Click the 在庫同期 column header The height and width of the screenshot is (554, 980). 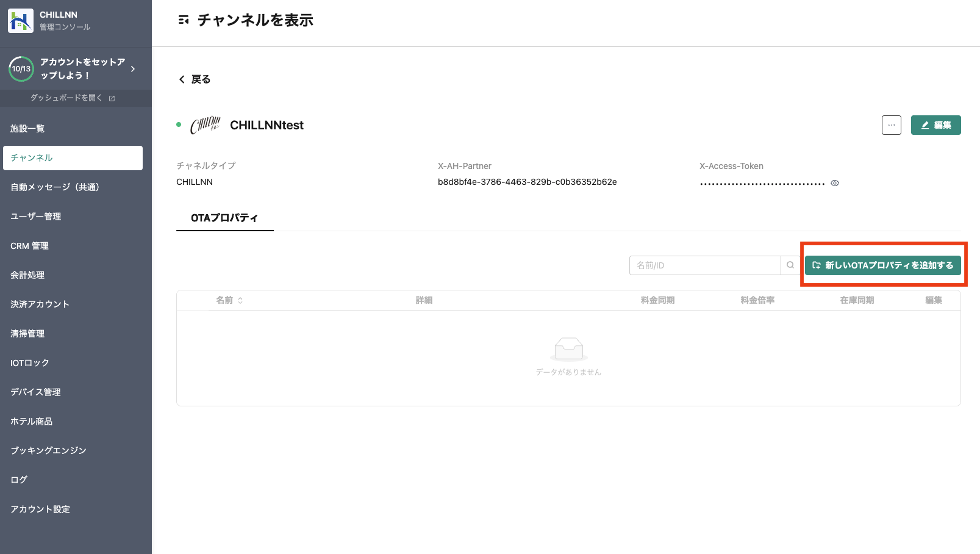(x=857, y=300)
